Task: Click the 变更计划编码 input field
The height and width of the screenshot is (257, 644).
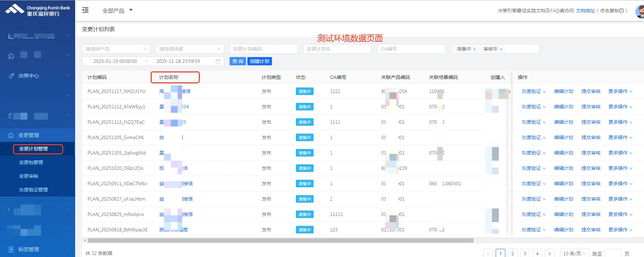Action: click(263, 49)
